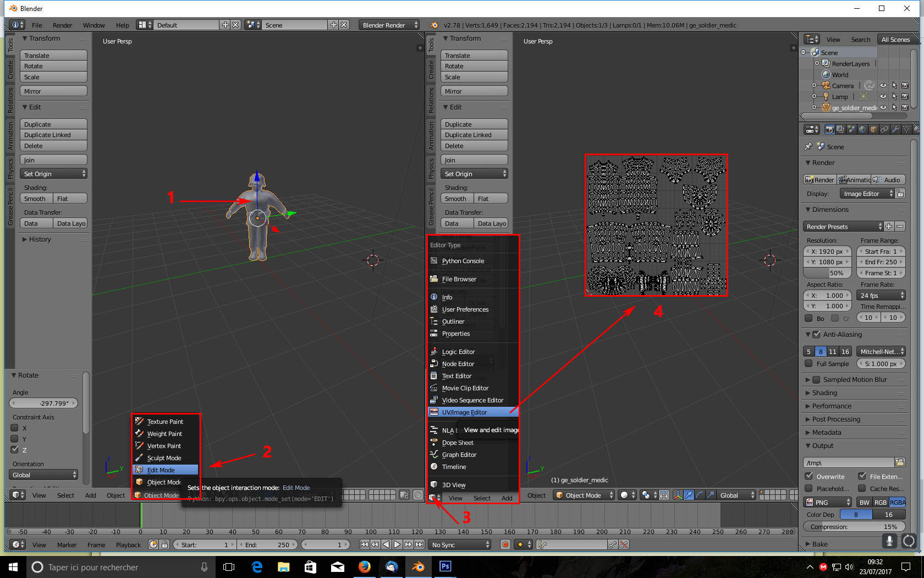Toggle ge_soldier_medic visibility eye in outliner

[883, 107]
